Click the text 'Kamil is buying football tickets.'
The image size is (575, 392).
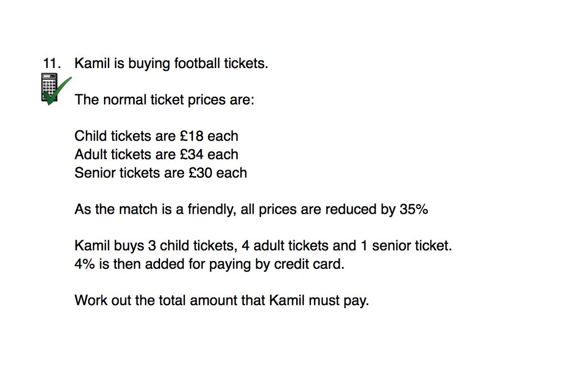[171, 64]
